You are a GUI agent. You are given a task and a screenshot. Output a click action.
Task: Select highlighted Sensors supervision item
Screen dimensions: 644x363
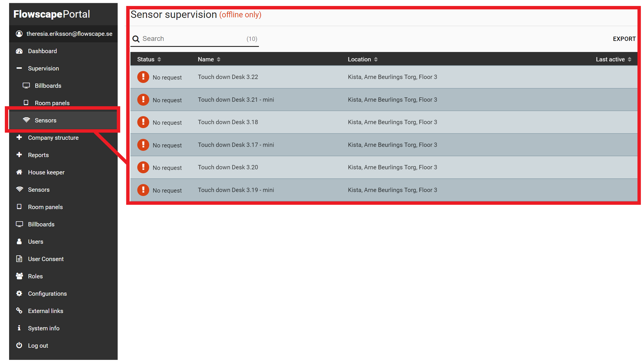(x=63, y=120)
